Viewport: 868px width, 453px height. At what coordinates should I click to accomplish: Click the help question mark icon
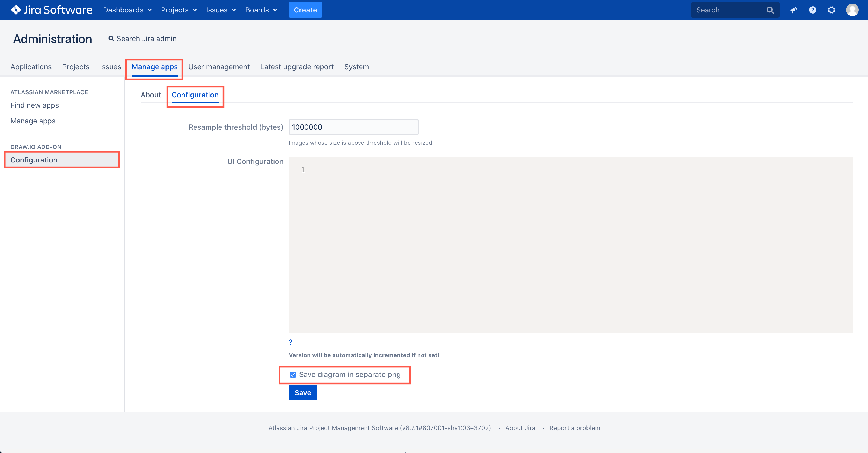pyautogui.click(x=812, y=10)
